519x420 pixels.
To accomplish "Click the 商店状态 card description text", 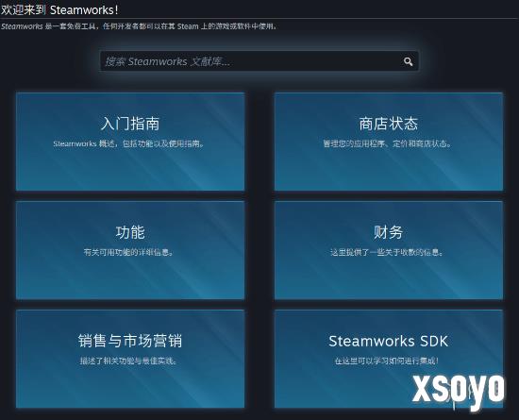I will click(388, 143).
